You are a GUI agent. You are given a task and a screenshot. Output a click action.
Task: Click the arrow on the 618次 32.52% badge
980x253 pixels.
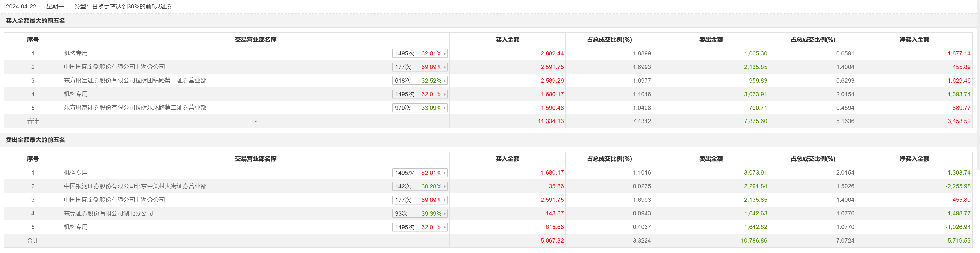click(x=444, y=81)
